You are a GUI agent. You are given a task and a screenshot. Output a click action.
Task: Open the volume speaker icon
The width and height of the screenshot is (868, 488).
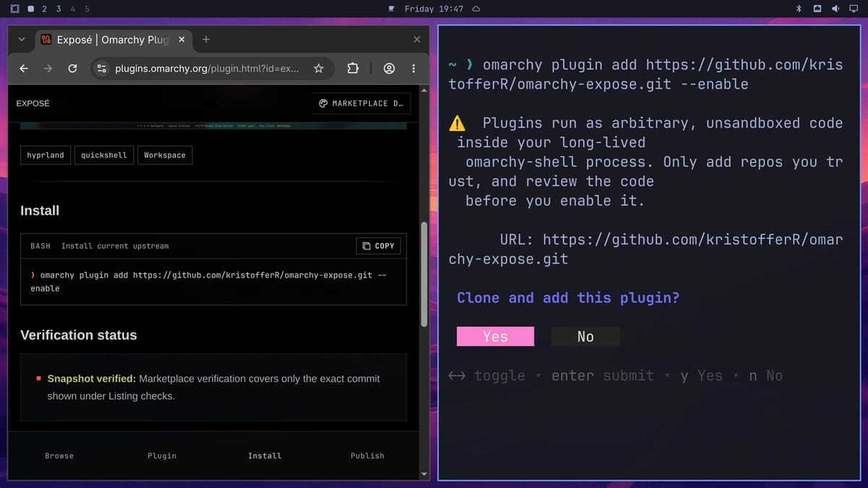[x=835, y=9]
